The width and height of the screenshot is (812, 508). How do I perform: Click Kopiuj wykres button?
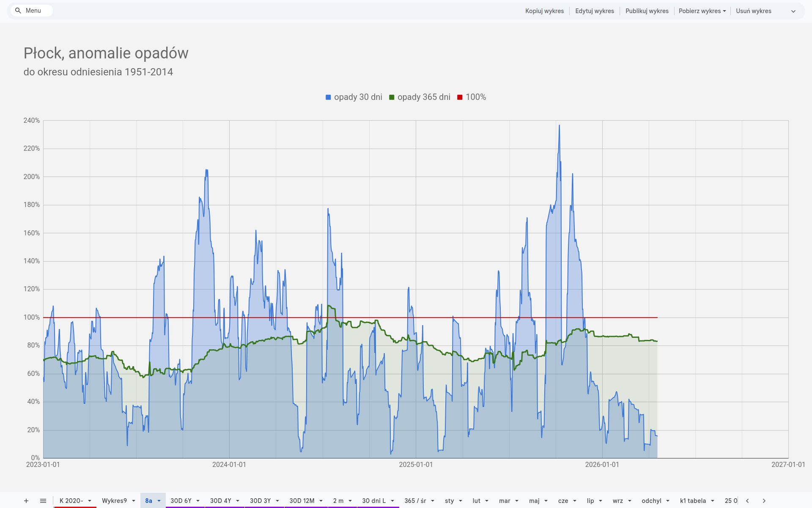tap(544, 11)
